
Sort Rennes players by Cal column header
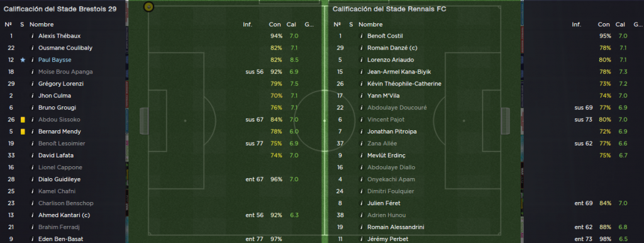pos(620,25)
